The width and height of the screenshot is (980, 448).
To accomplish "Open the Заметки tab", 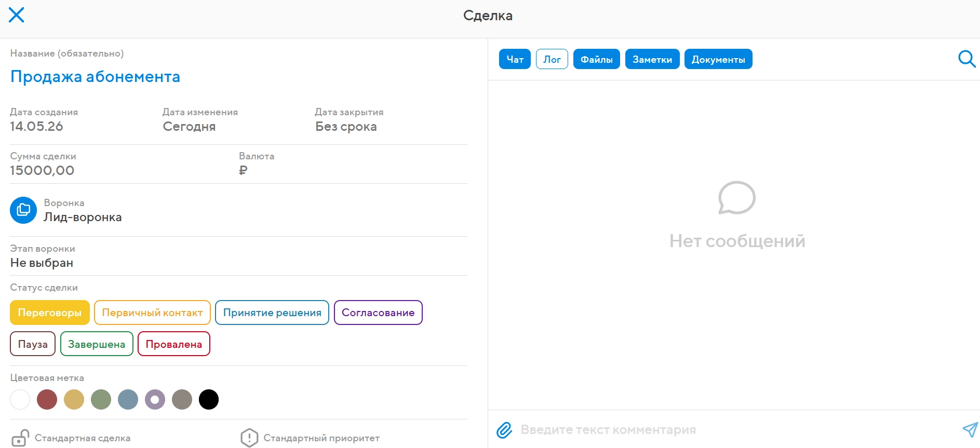I will 652,59.
